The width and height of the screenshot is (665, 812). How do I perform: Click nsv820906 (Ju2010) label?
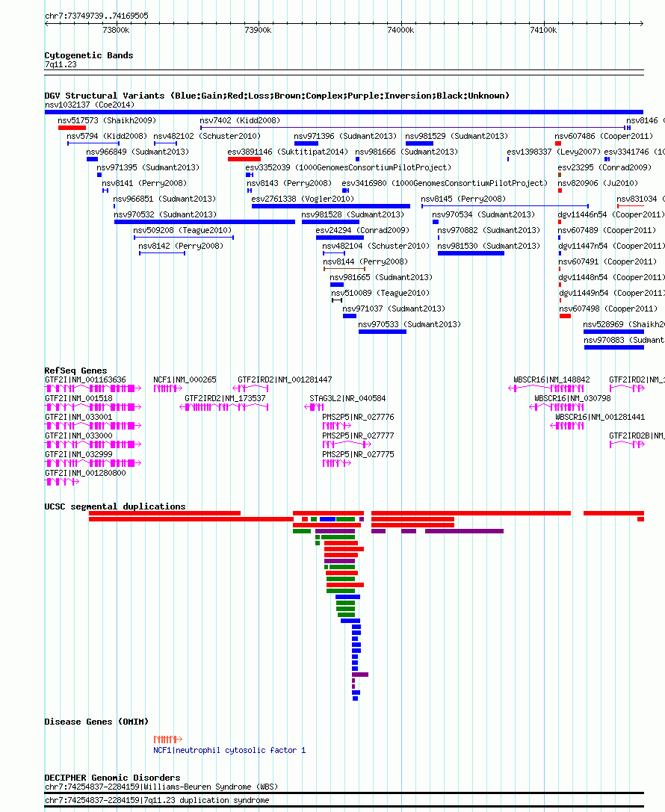tap(598, 183)
